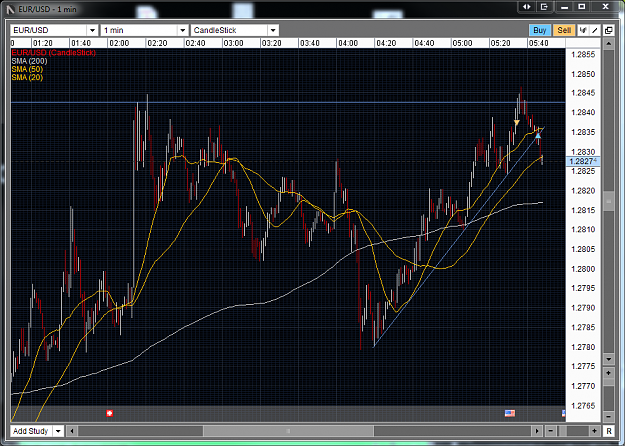
Task: Click the vertical scrollbar up arrow
Action: tap(608, 43)
